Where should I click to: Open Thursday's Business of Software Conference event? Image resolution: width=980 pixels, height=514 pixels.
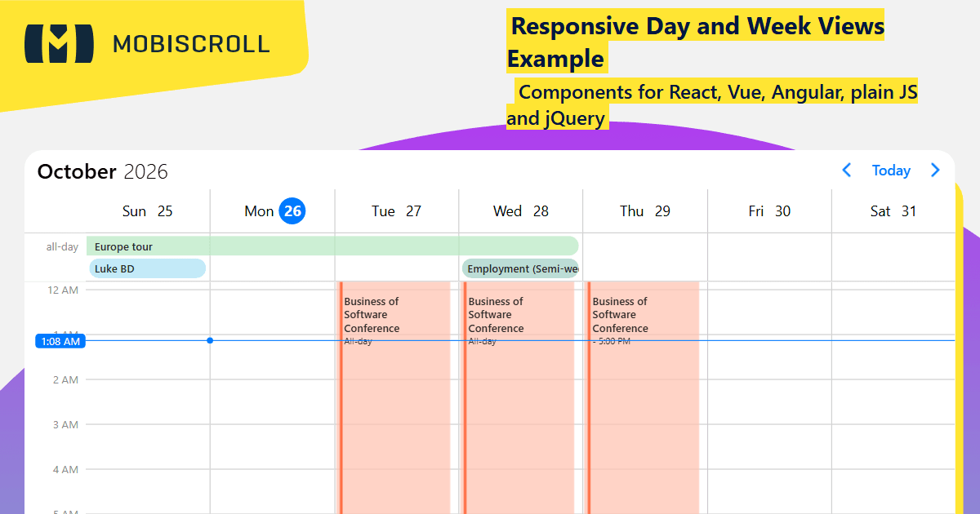coord(643,397)
